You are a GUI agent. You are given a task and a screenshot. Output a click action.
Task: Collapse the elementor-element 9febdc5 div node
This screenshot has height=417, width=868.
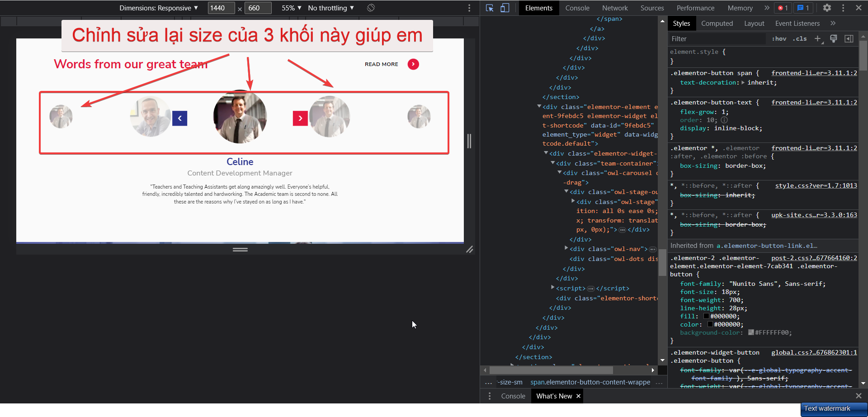pyautogui.click(x=539, y=106)
